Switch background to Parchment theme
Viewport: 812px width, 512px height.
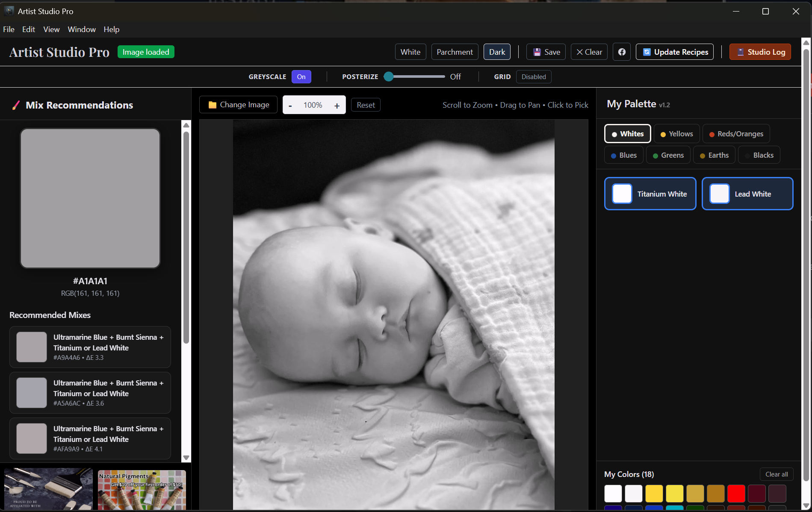point(455,52)
